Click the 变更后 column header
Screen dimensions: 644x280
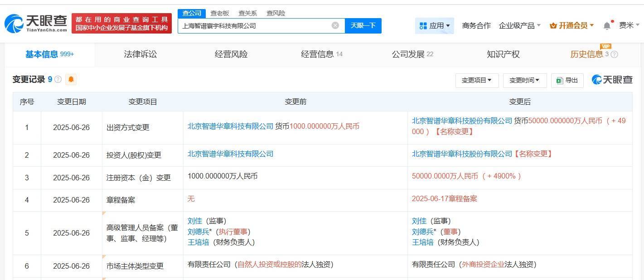coord(520,102)
